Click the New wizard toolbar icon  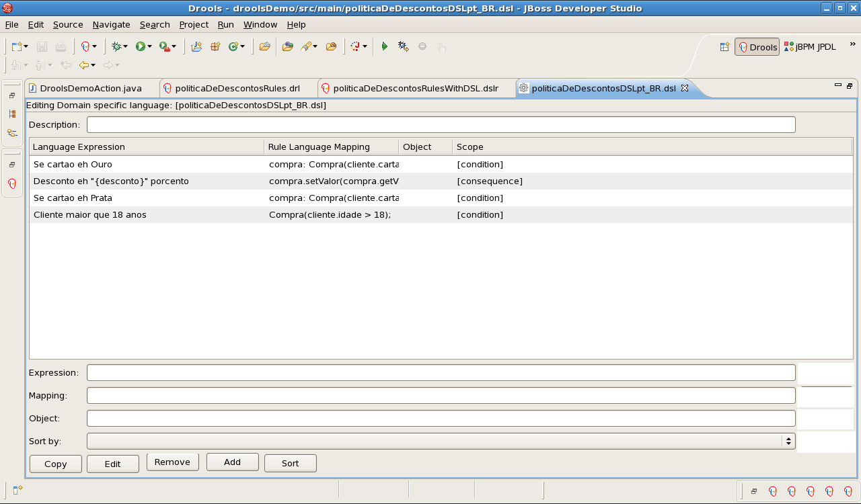point(17,46)
